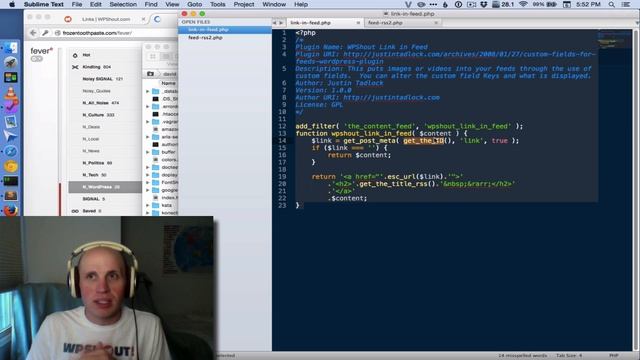Open Finder from the Dock
Screen dimensions: 640x360
(11, 48)
